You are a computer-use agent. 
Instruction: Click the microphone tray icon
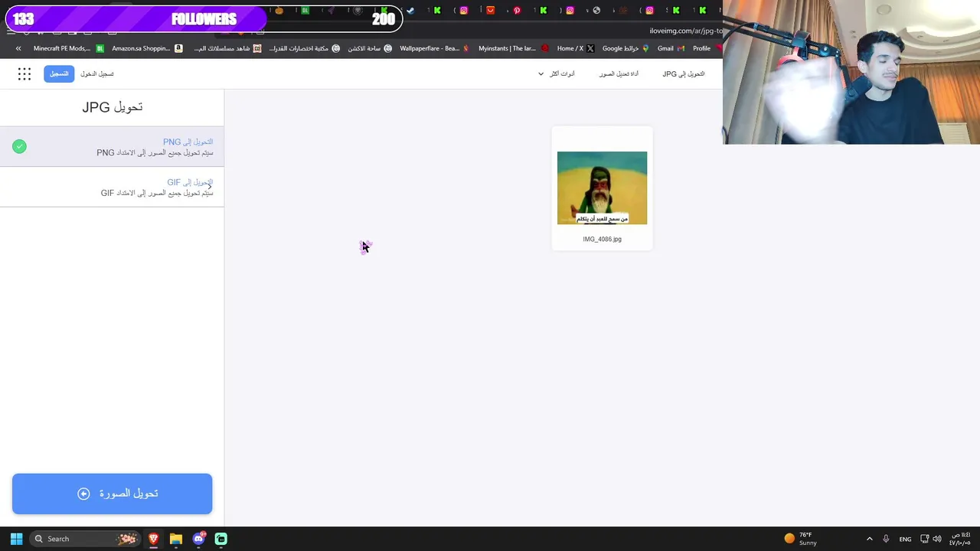pyautogui.click(x=886, y=539)
